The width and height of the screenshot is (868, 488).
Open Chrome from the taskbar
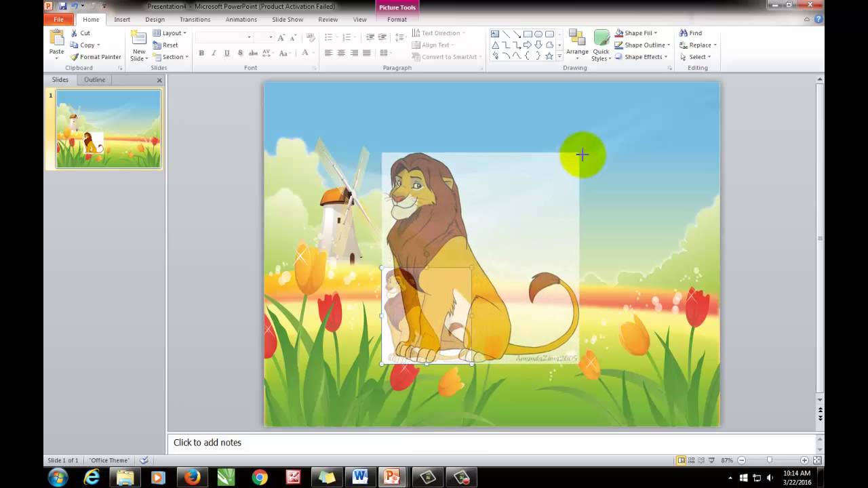pyautogui.click(x=259, y=477)
